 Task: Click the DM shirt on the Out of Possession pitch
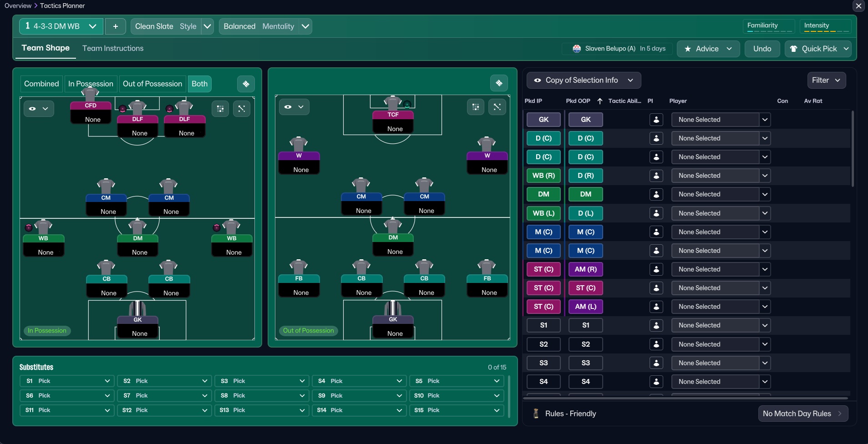point(393,226)
